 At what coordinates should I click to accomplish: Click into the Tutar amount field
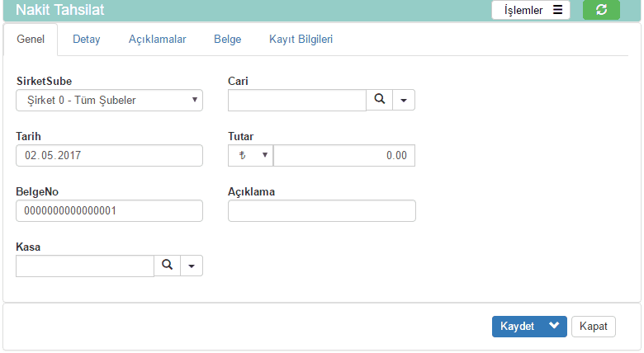tap(344, 155)
